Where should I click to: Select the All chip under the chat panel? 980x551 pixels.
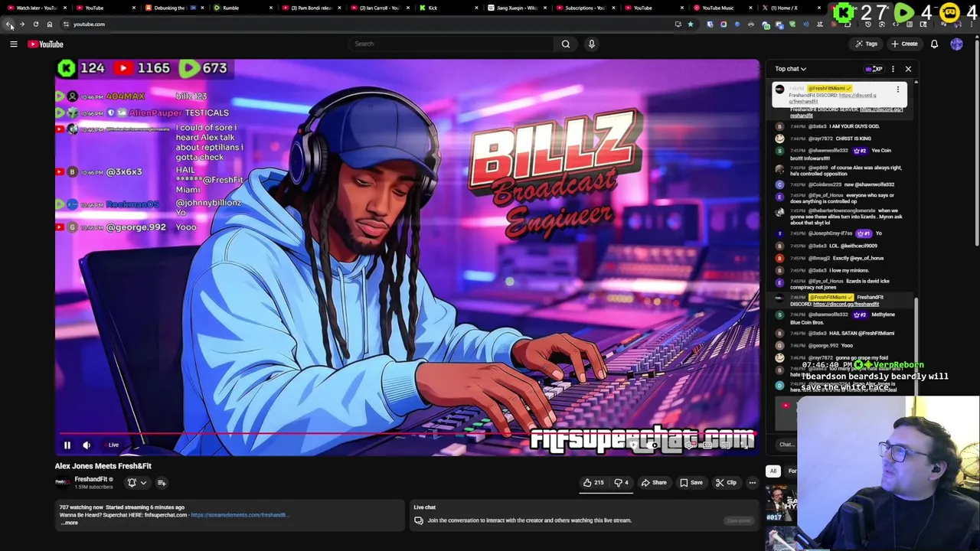point(773,471)
